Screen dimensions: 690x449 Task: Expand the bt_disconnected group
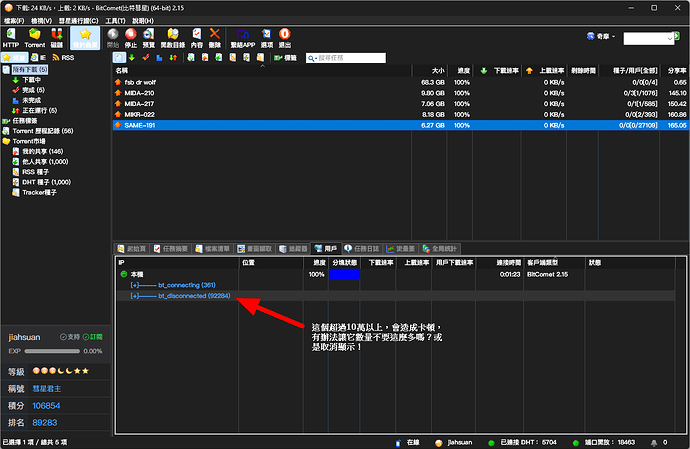point(135,296)
